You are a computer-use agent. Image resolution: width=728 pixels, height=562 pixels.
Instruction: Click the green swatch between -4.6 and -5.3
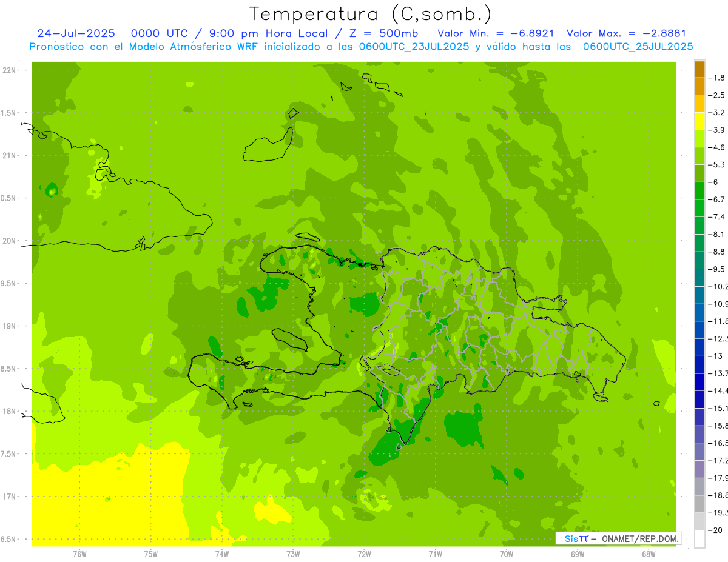click(699, 156)
